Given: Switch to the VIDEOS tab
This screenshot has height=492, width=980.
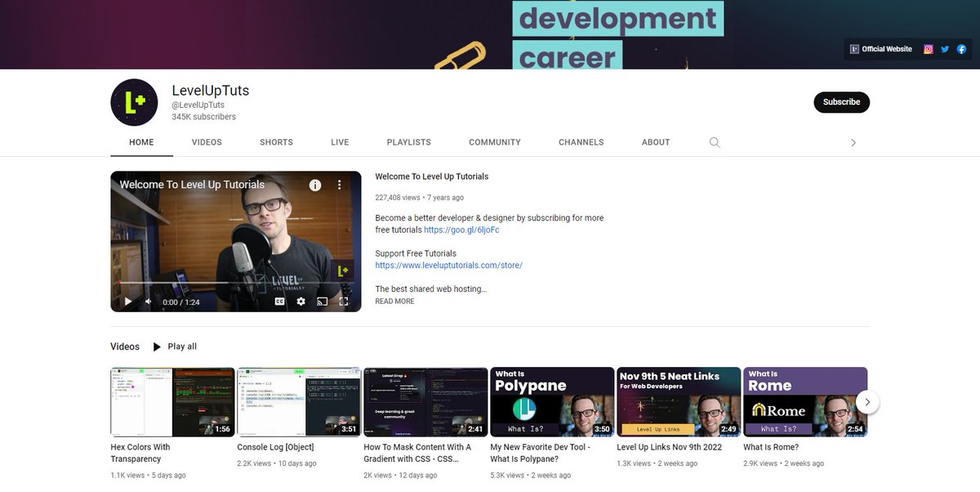Looking at the screenshot, I should (x=207, y=142).
